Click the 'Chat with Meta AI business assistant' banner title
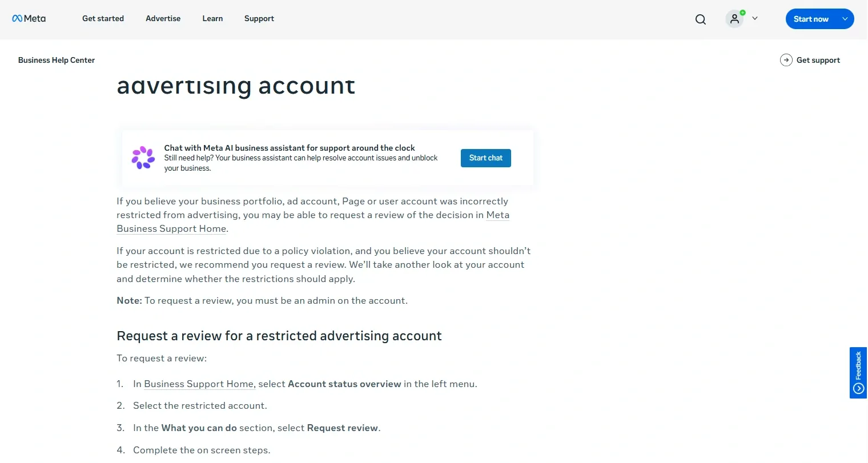868x463 pixels. [290, 148]
